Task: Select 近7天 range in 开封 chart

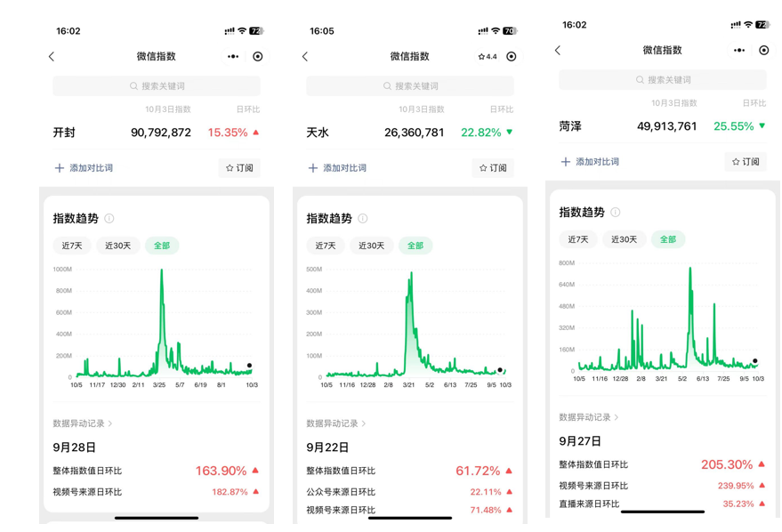Action: coord(72,246)
